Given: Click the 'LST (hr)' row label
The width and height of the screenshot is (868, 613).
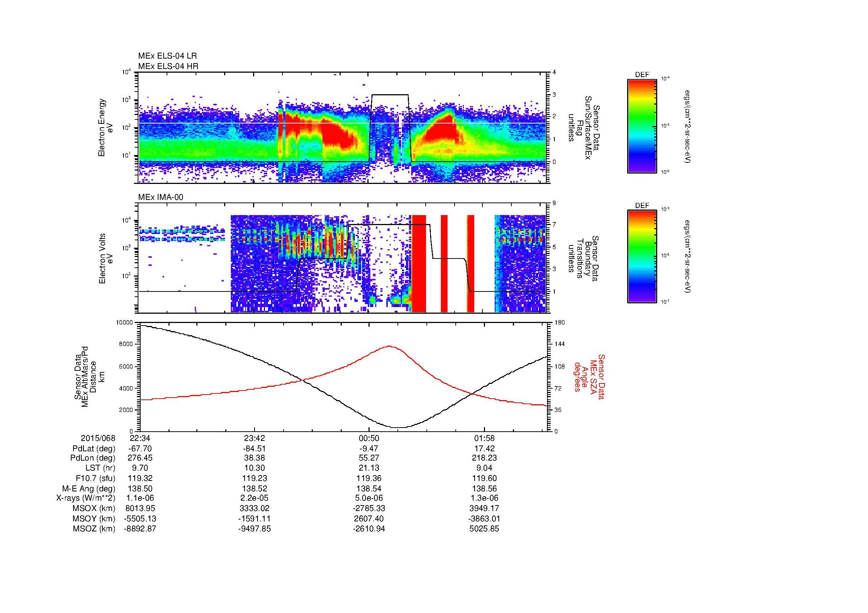Looking at the screenshot, I should click(100, 468).
